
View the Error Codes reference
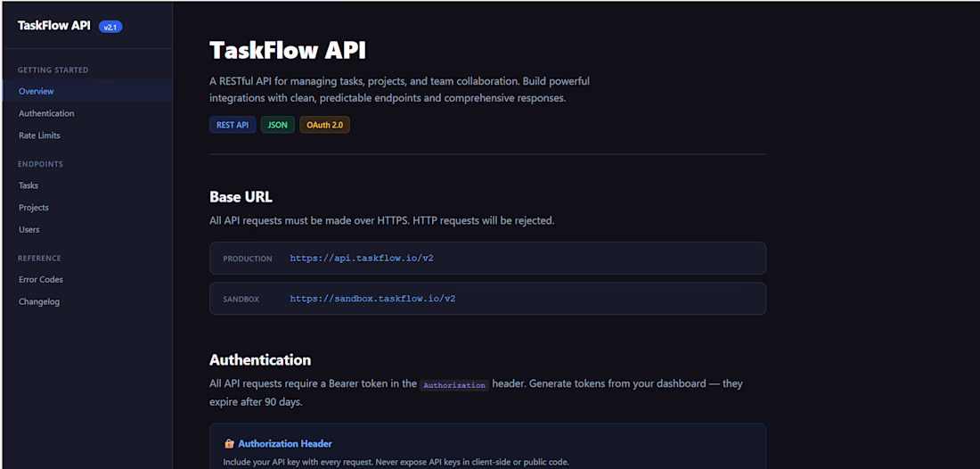click(x=41, y=280)
